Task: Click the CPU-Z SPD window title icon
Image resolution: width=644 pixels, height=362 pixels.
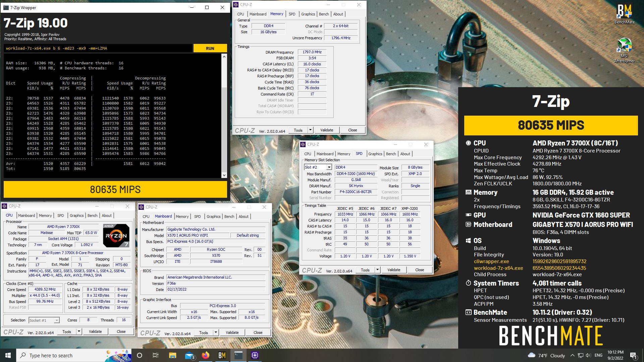Action: (x=303, y=144)
